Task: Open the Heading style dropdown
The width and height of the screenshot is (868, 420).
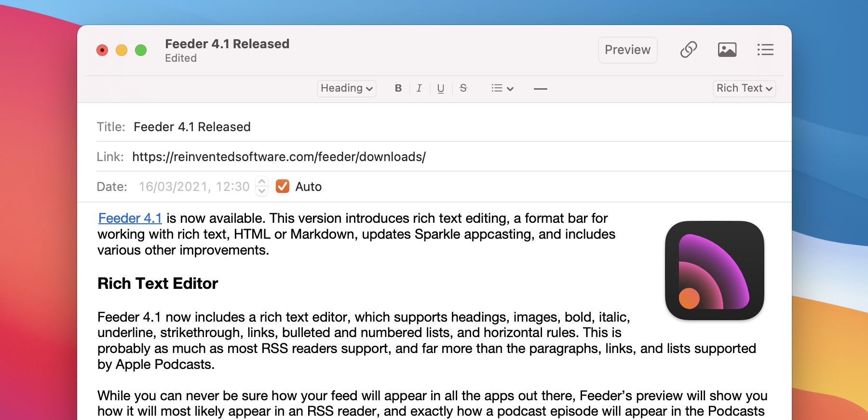Action: pos(346,88)
